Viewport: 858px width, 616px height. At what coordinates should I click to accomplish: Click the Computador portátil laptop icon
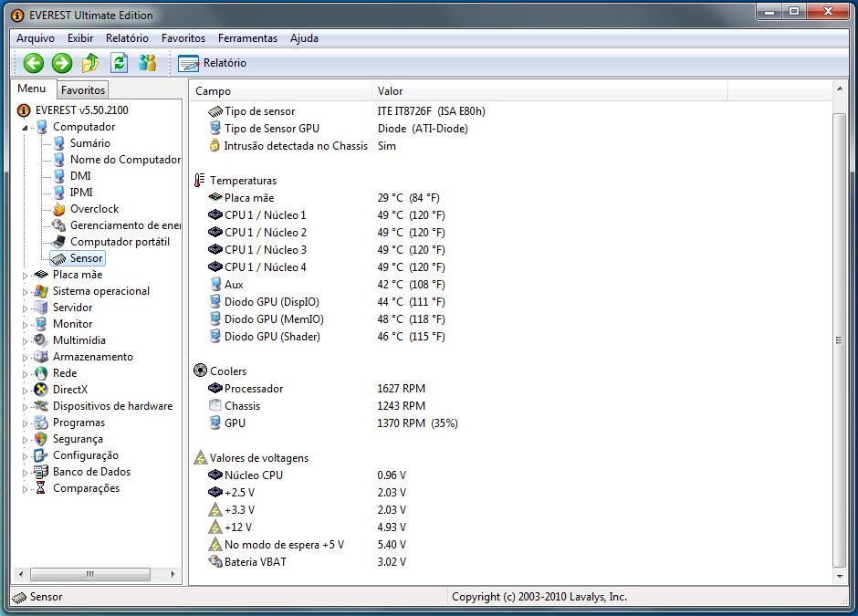59,242
